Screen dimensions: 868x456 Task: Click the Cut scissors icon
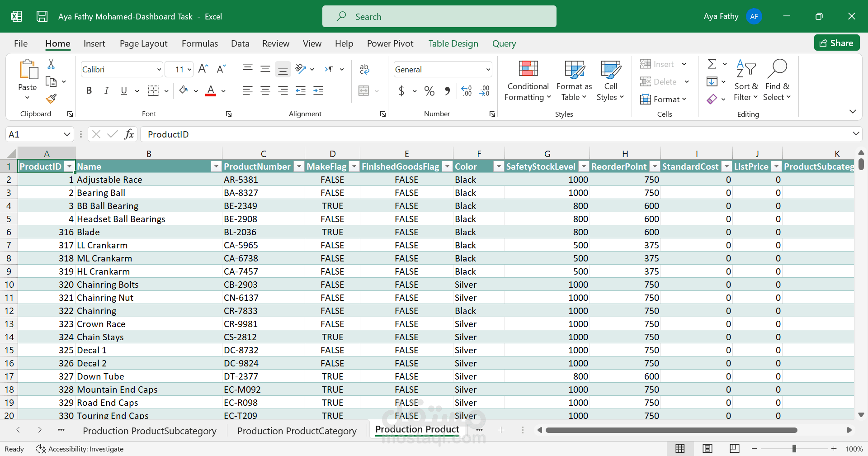pos(51,64)
